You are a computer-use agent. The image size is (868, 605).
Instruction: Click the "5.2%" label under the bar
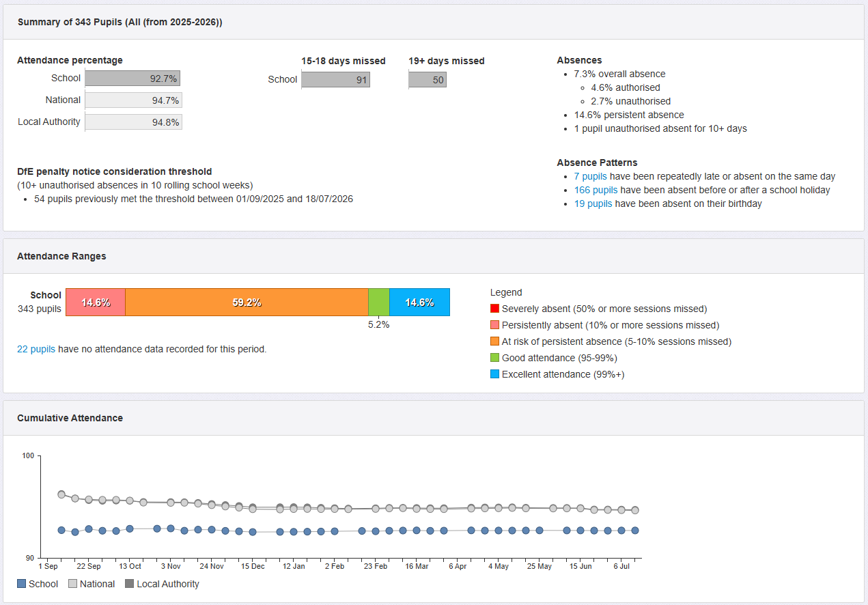click(378, 325)
